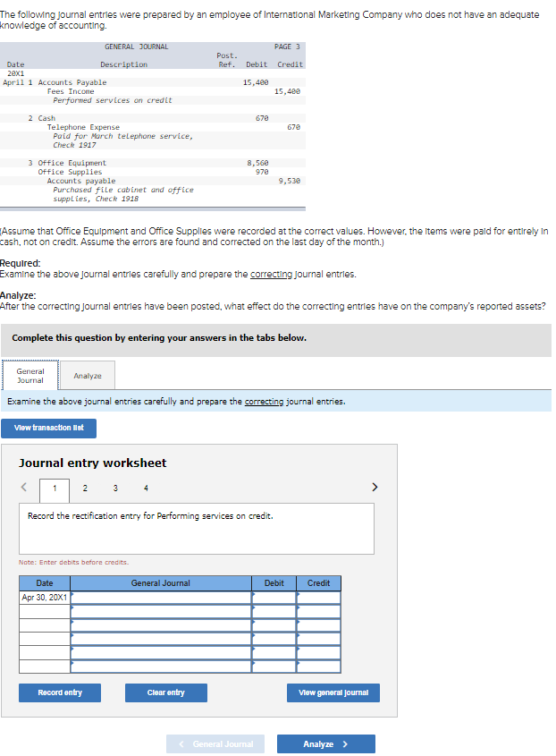This screenshot has width=556, height=756.
Task: Click 'Office Equipment' journal line
Action: click(72, 163)
